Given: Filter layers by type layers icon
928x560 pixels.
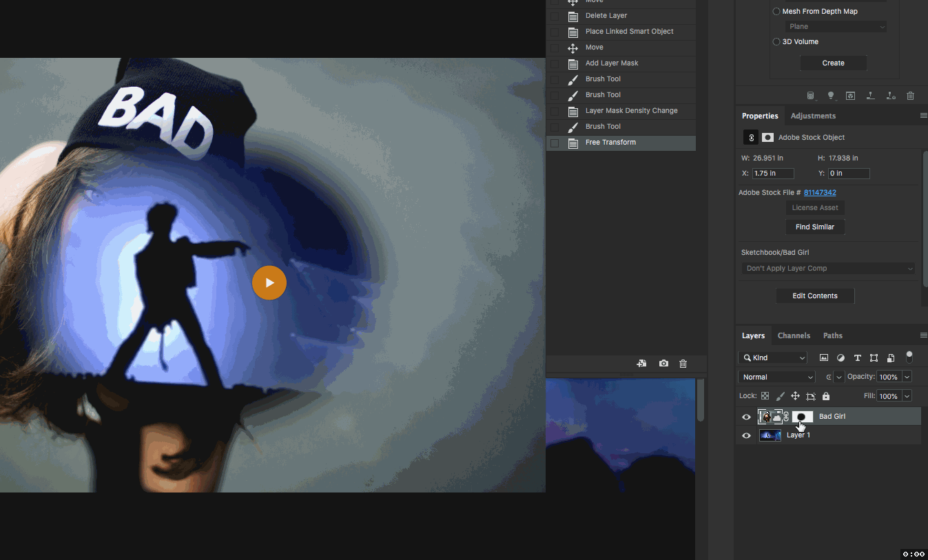Looking at the screenshot, I should 858,357.
